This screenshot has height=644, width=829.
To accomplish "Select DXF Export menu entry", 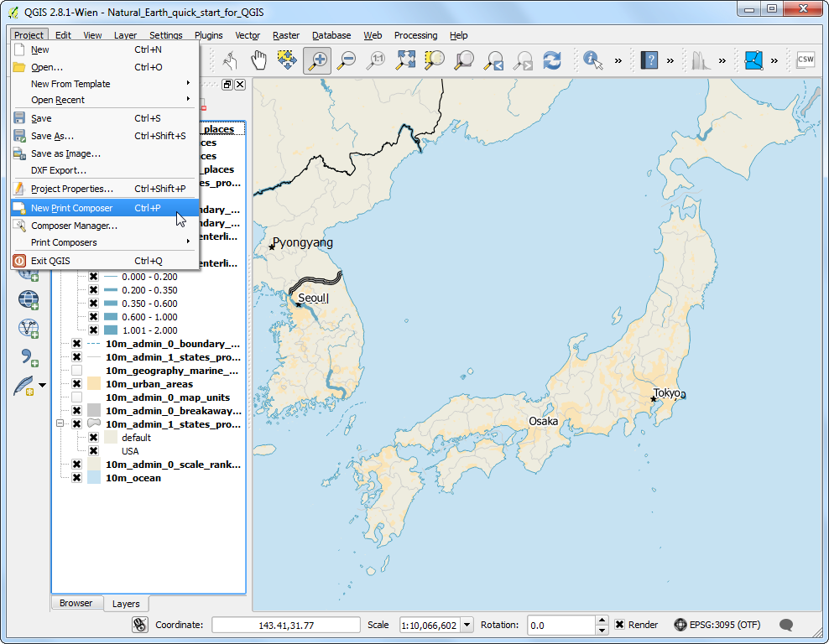I will coord(105,170).
